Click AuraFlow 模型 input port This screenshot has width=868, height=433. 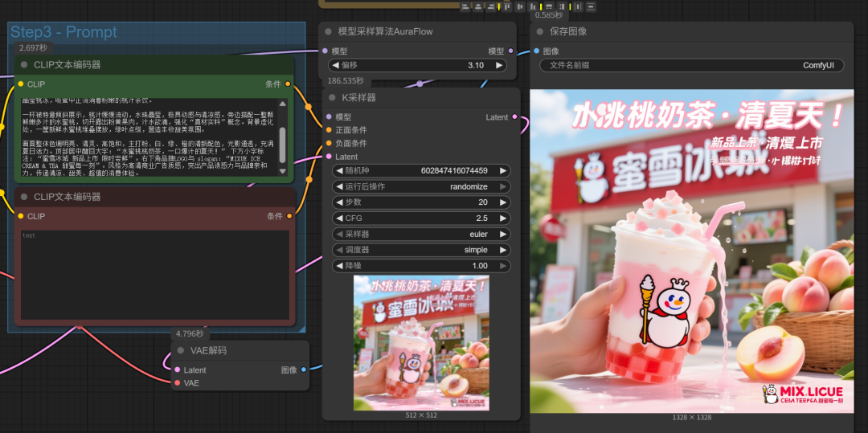pos(325,51)
